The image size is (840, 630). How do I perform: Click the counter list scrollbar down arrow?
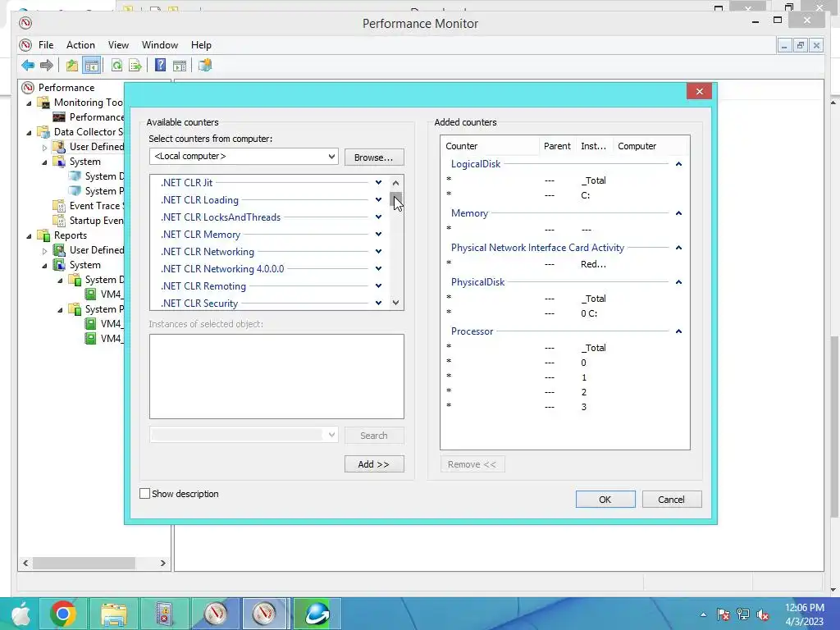click(396, 303)
